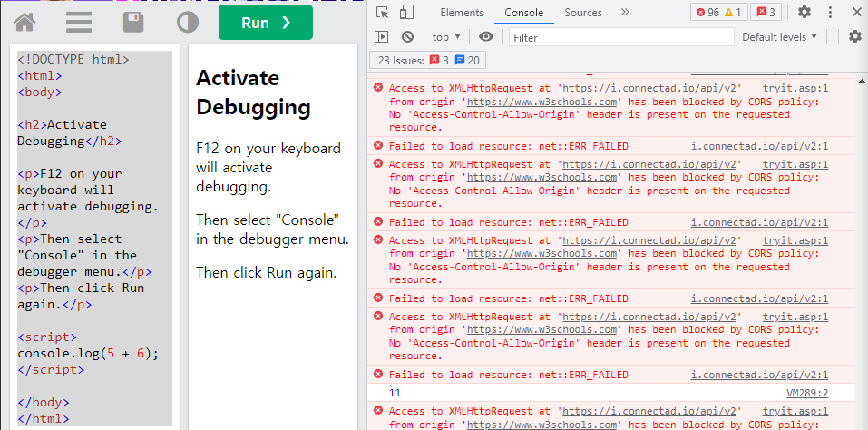This screenshot has width=868, height=430.
Task: Open the DevTools three-dot menu
Action: point(830,12)
